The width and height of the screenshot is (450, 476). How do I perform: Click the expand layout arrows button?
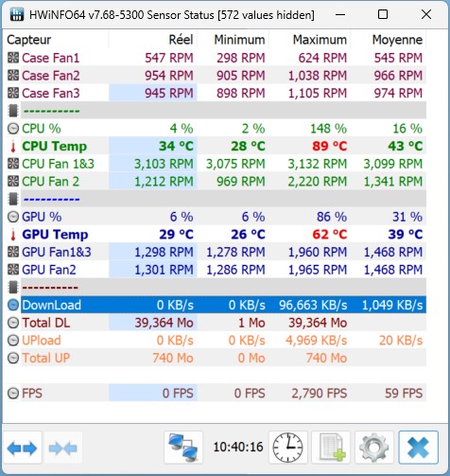[x=22, y=448]
